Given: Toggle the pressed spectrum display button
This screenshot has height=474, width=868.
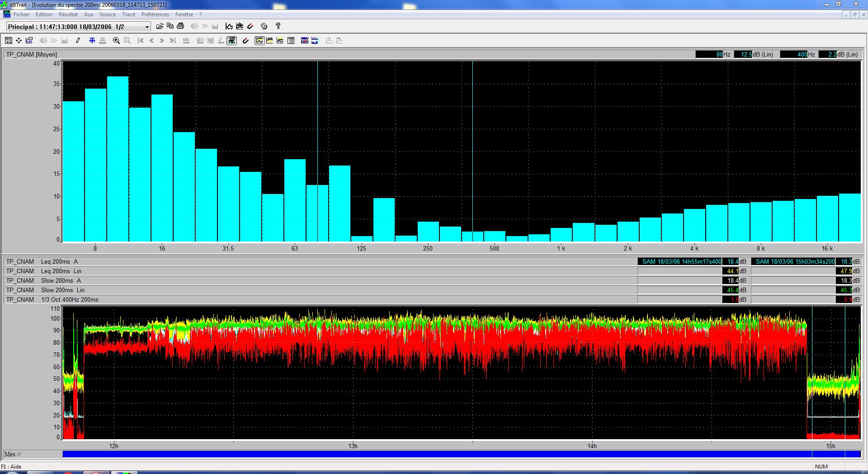Looking at the screenshot, I should (231, 41).
